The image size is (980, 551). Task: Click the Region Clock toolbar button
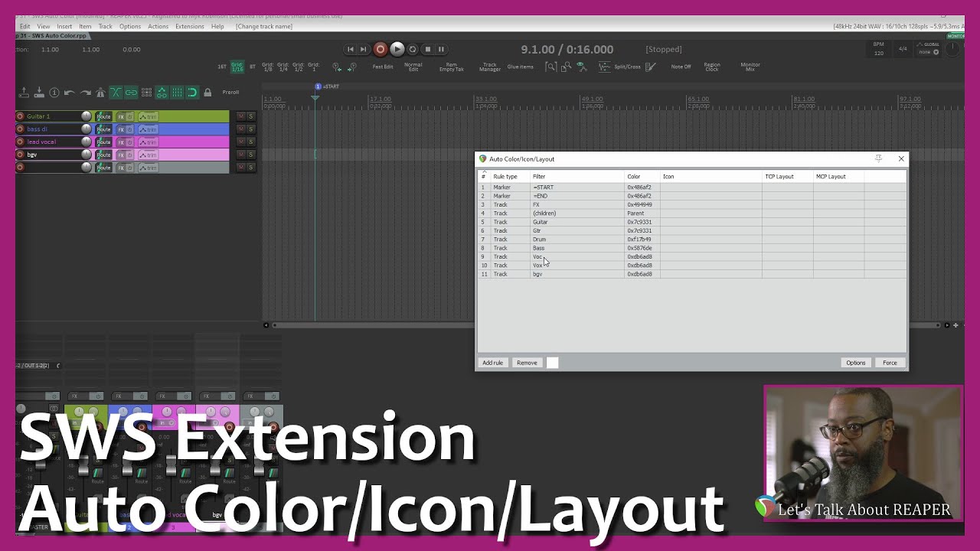[x=712, y=67]
